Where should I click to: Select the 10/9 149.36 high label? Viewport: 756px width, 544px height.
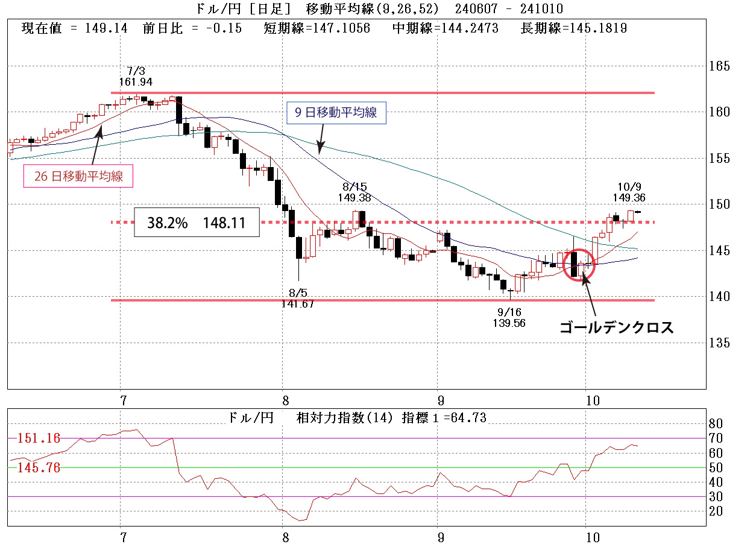pos(631,192)
